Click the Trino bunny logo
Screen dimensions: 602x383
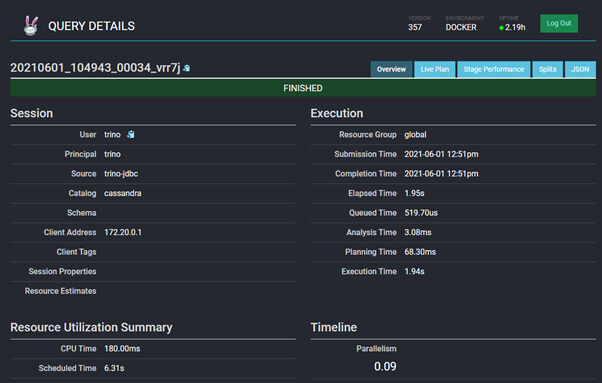click(x=31, y=26)
